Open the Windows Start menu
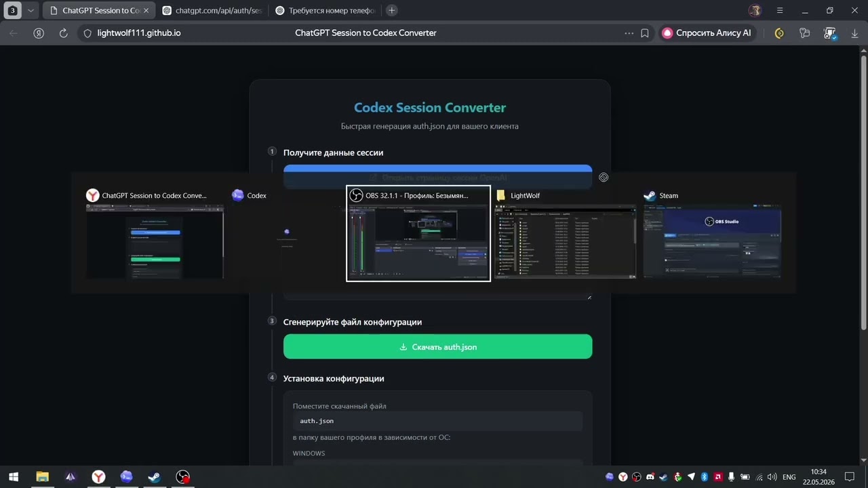This screenshot has width=868, height=488. click(x=14, y=477)
